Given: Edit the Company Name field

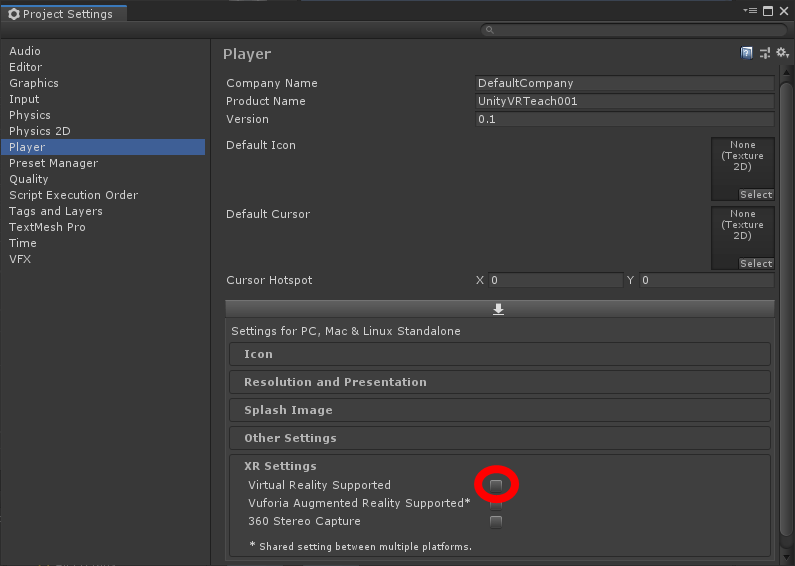Looking at the screenshot, I should coord(625,83).
